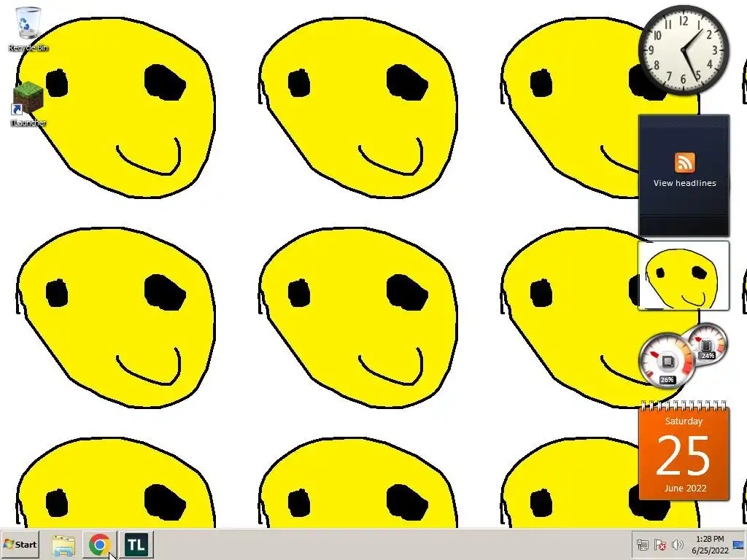The width and height of the screenshot is (747, 560).
Task: Click the Show desktop button
Action: (x=739, y=545)
